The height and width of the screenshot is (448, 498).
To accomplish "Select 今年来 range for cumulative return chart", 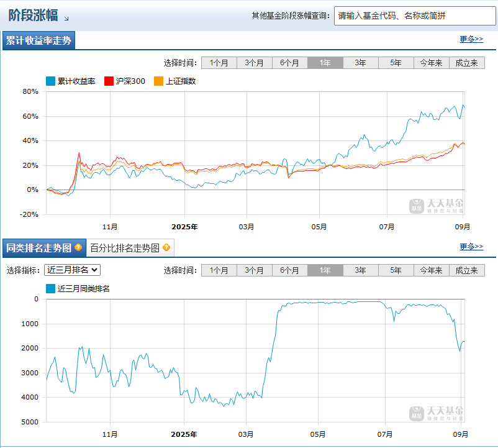I will pos(432,63).
